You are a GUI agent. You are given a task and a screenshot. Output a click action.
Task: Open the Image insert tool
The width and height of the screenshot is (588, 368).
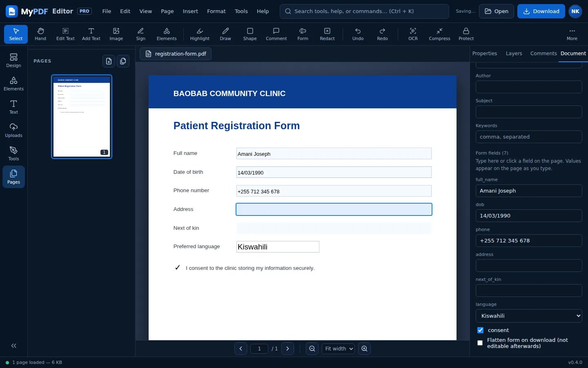click(x=116, y=34)
